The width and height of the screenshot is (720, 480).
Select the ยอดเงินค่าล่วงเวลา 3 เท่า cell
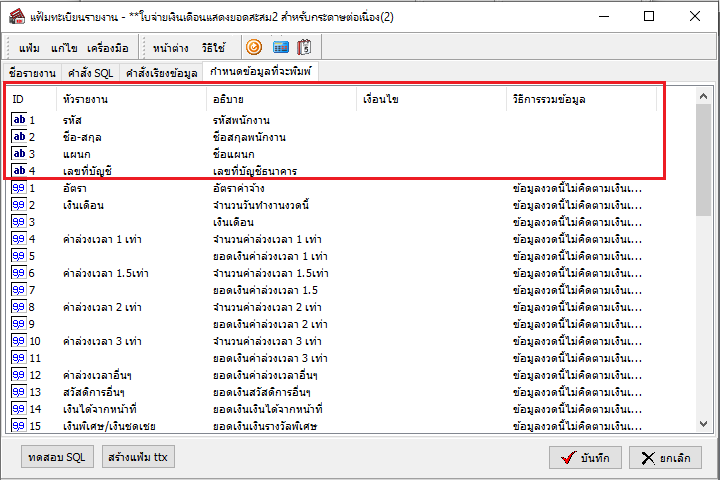[x=270, y=358]
